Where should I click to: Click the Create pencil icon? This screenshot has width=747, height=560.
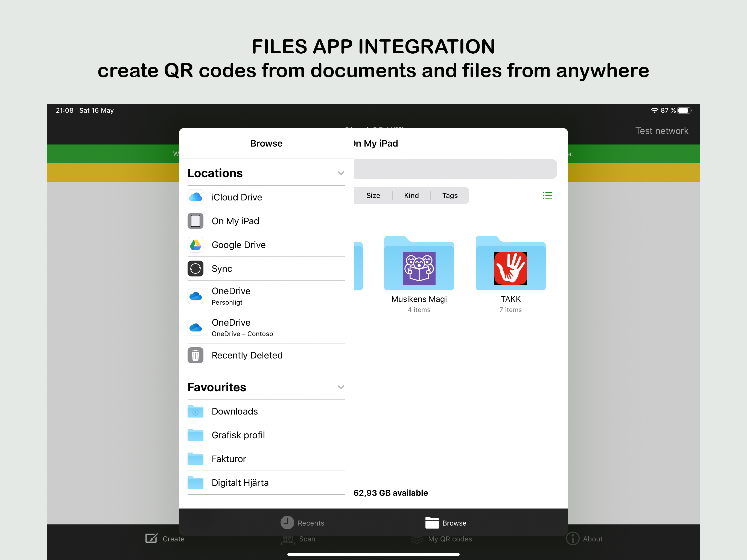click(x=151, y=538)
